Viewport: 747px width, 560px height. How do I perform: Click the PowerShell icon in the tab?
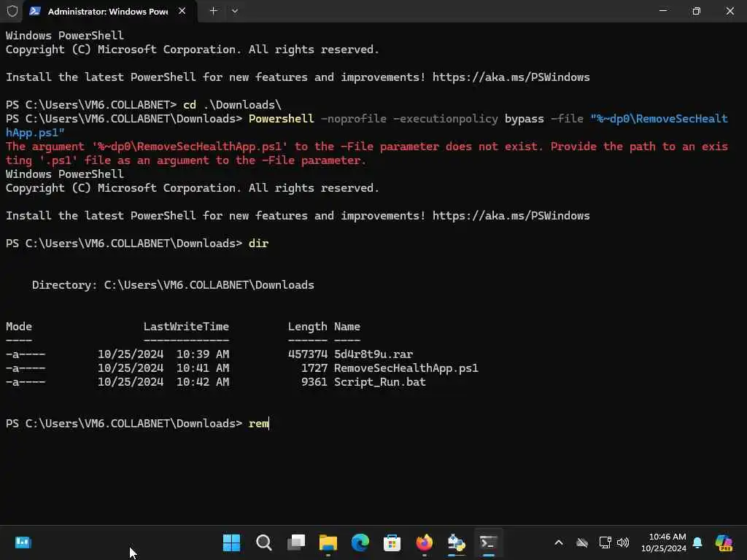tap(35, 11)
